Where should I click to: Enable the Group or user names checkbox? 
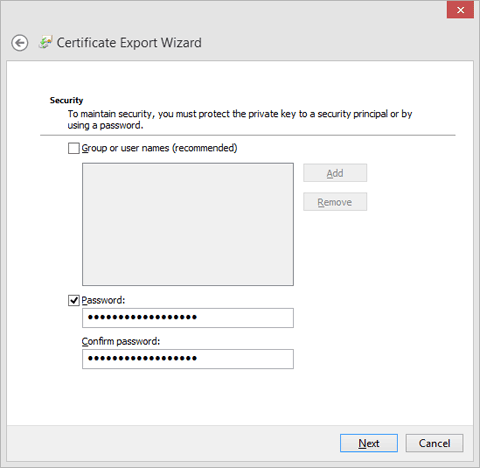pyautogui.click(x=74, y=148)
